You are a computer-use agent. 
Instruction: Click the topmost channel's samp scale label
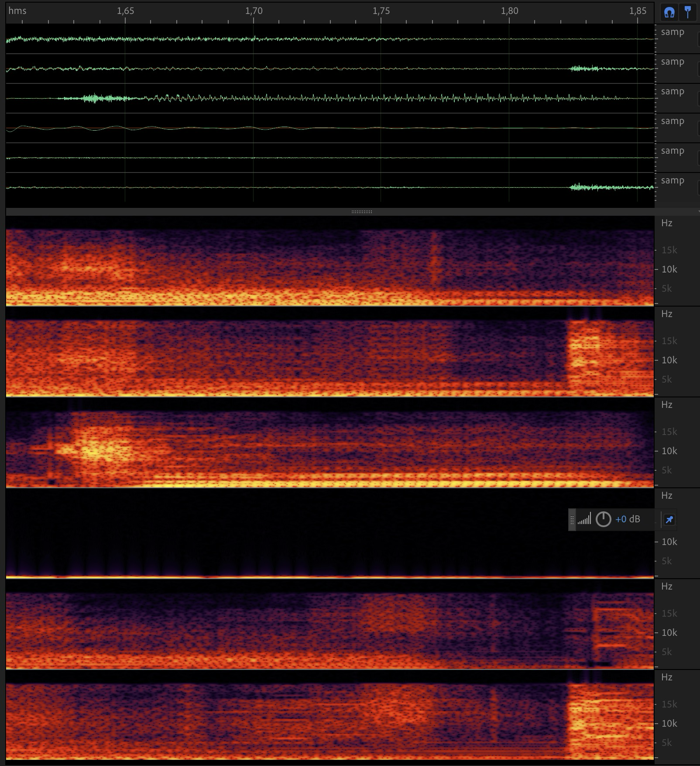click(x=672, y=32)
